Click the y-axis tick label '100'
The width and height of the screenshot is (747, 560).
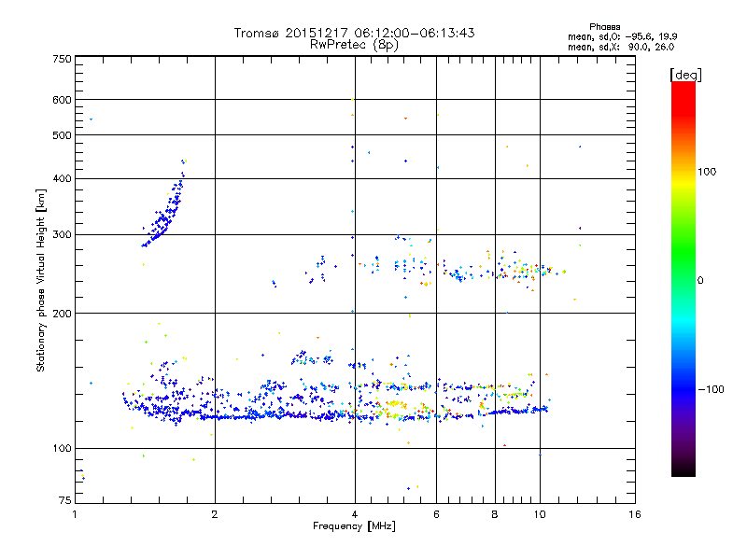62,449
